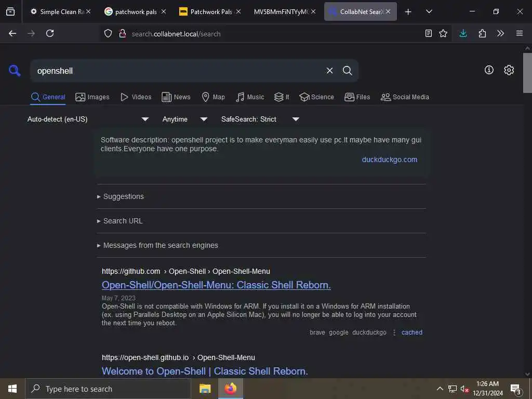Close the Simple Clean tab

[x=88, y=11]
